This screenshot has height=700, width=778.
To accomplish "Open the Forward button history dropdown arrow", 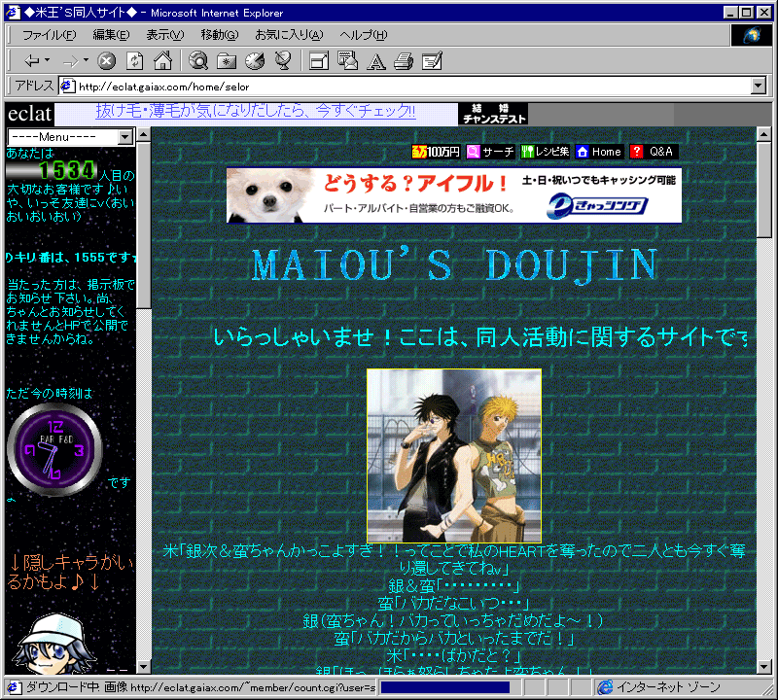I will tap(86, 60).
